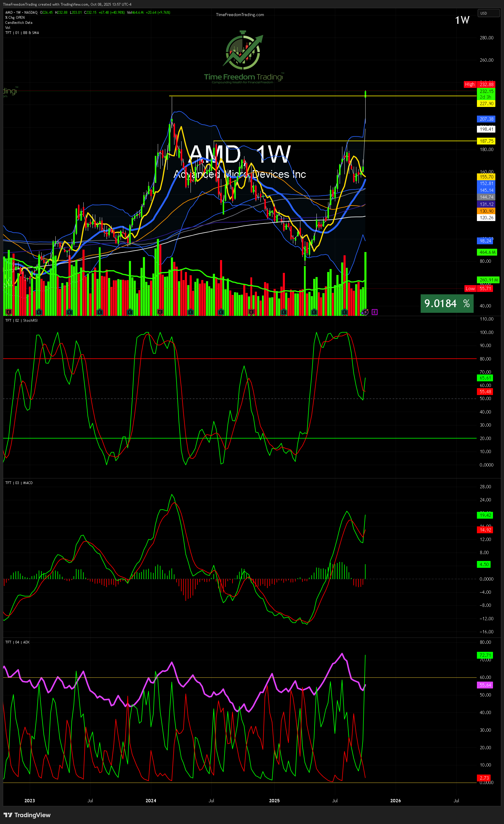The width and height of the screenshot is (504, 824).
Task: Click the event icon beside the purple E marker
Action: click(x=365, y=312)
